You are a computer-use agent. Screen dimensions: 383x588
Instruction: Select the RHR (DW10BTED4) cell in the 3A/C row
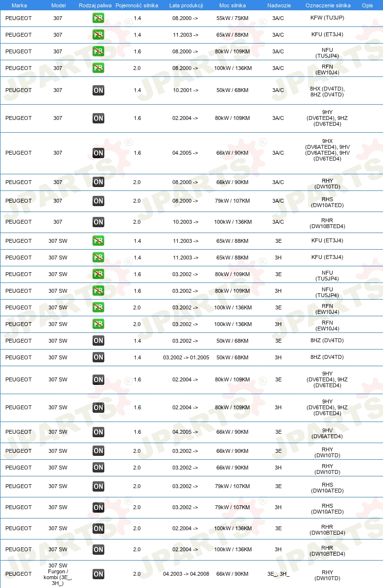[x=327, y=223]
